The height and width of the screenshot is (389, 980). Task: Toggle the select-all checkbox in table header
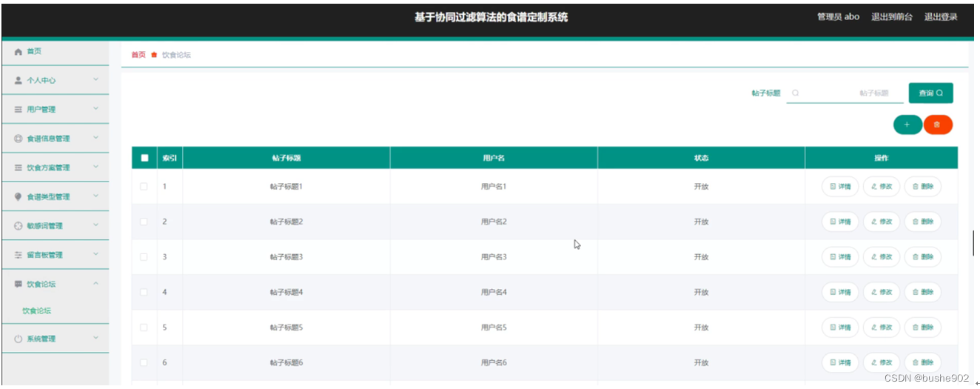click(x=144, y=158)
